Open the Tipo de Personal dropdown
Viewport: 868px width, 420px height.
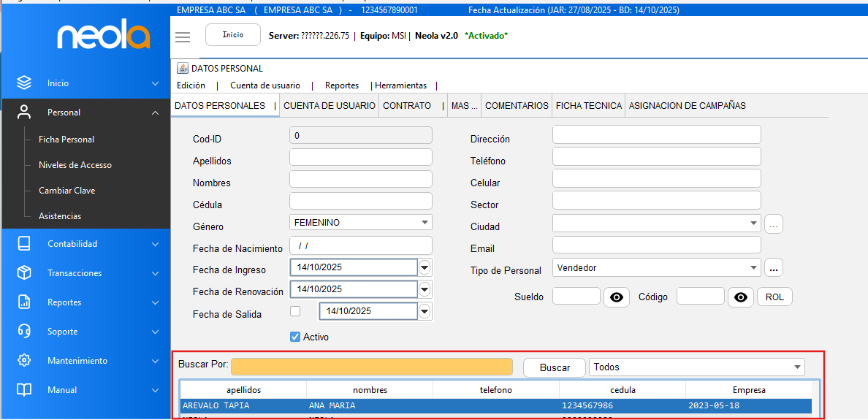click(x=753, y=268)
